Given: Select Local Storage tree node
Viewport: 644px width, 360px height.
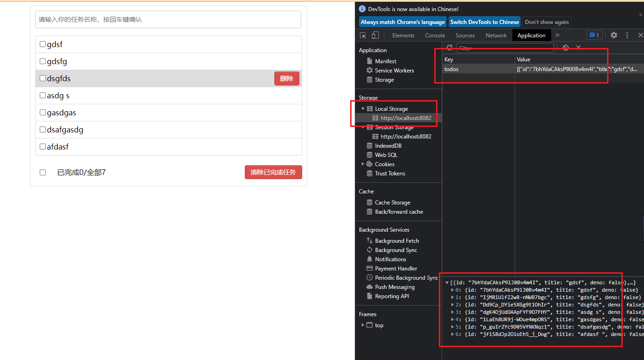Looking at the screenshot, I should click(391, 108).
